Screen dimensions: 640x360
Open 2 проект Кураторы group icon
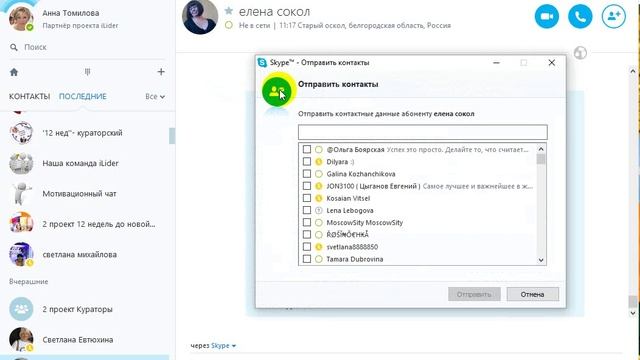(21, 309)
